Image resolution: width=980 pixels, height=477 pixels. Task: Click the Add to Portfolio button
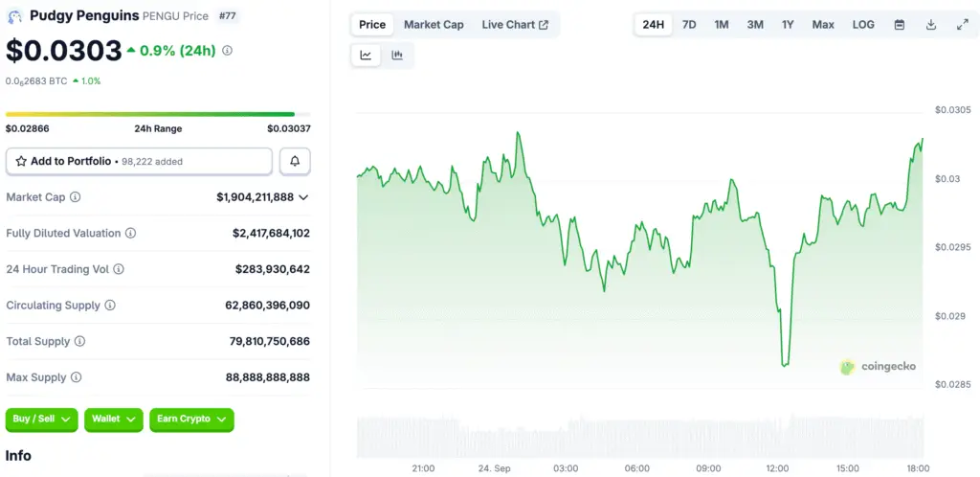tap(139, 161)
